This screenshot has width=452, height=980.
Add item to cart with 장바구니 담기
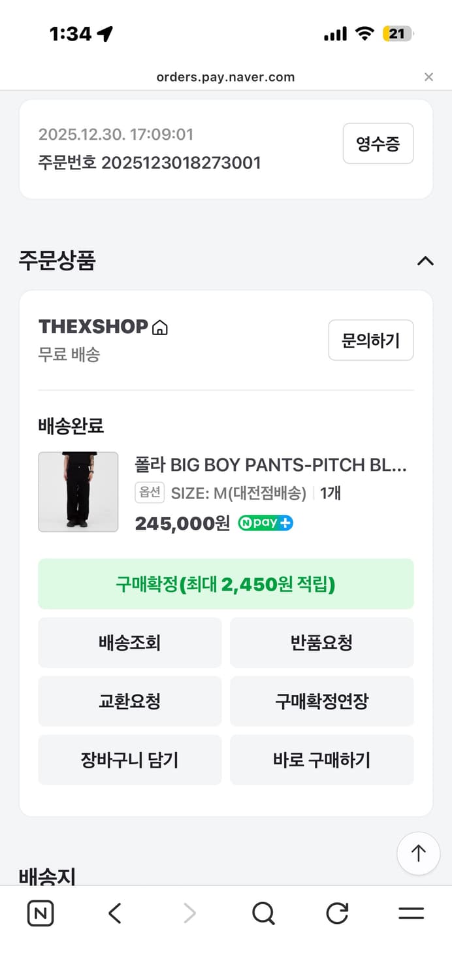pyautogui.click(x=130, y=760)
